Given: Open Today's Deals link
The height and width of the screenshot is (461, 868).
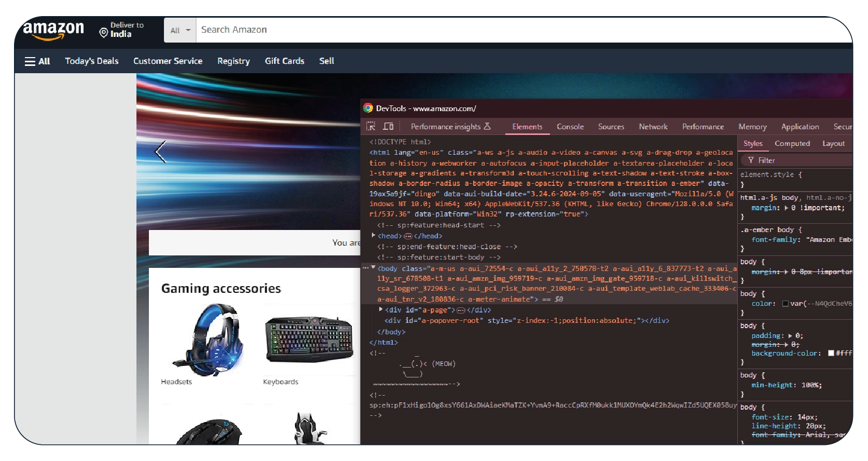Looking at the screenshot, I should click(x=92, y=61).
